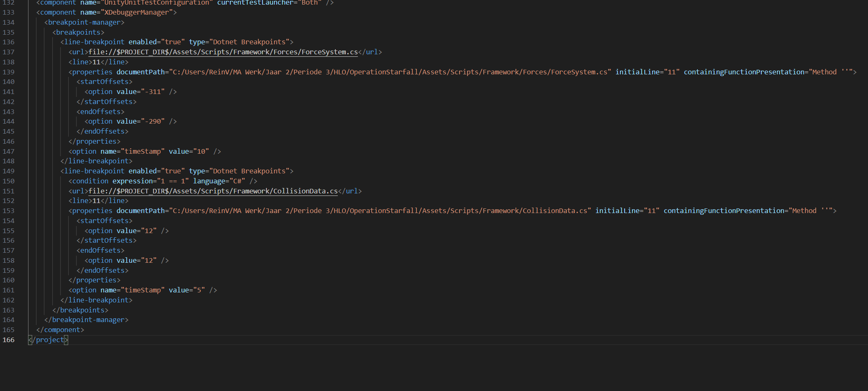Click line number 151 in the gutter

pos(8,191)
